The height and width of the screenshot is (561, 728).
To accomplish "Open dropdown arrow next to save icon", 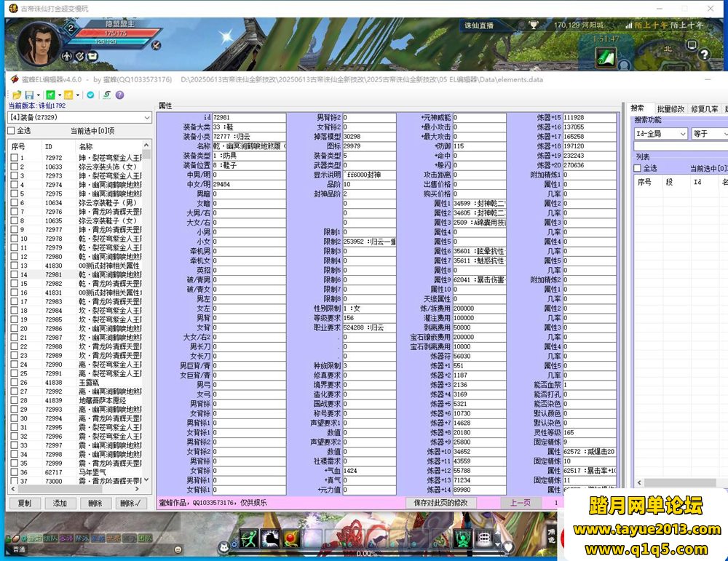I will [37, 95].
